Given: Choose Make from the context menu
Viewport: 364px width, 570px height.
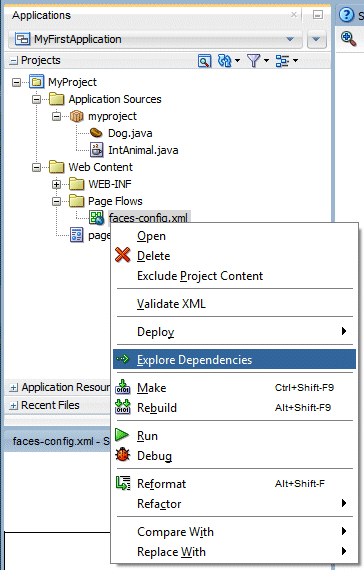Looking at the screenshot, I should tap(234, 388).
